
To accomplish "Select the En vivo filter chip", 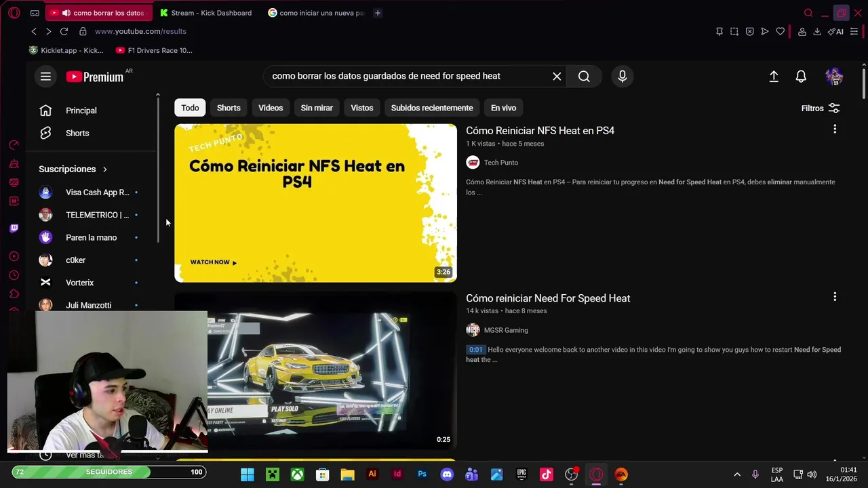I will coord(503,108).
